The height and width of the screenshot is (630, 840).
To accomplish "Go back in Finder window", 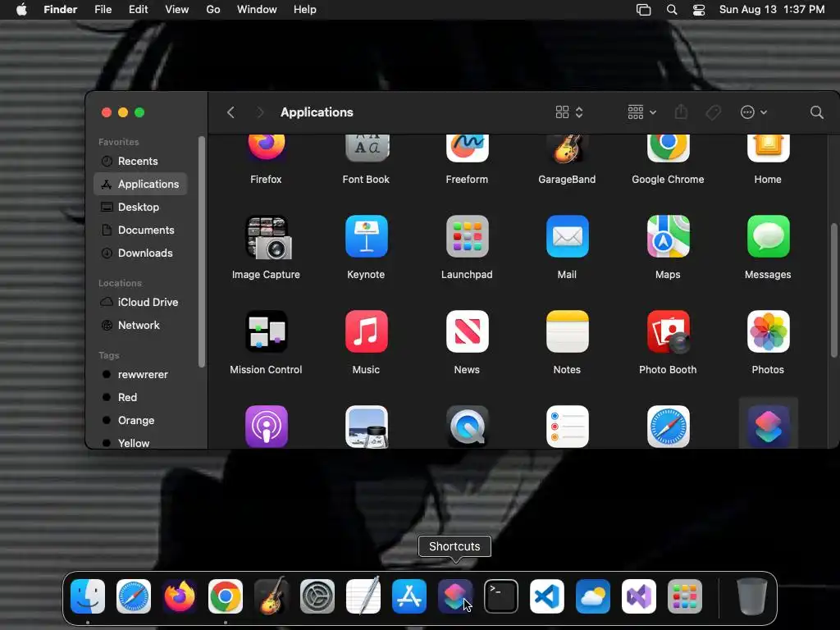I will pos(231,112).
